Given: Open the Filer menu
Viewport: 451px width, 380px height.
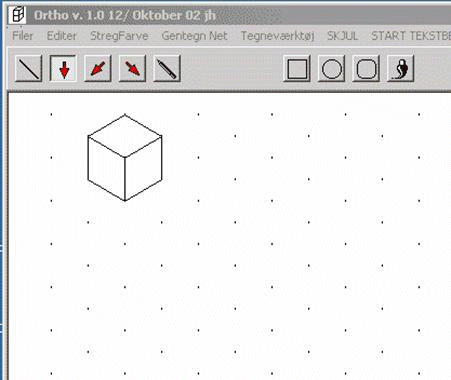Looking at the screenshot, I should pyautogui.click(x=23, y=36).
